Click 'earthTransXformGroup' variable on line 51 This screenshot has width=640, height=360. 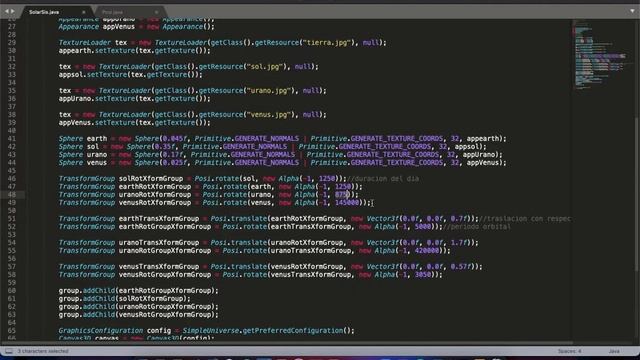click(x=159, y=219)
